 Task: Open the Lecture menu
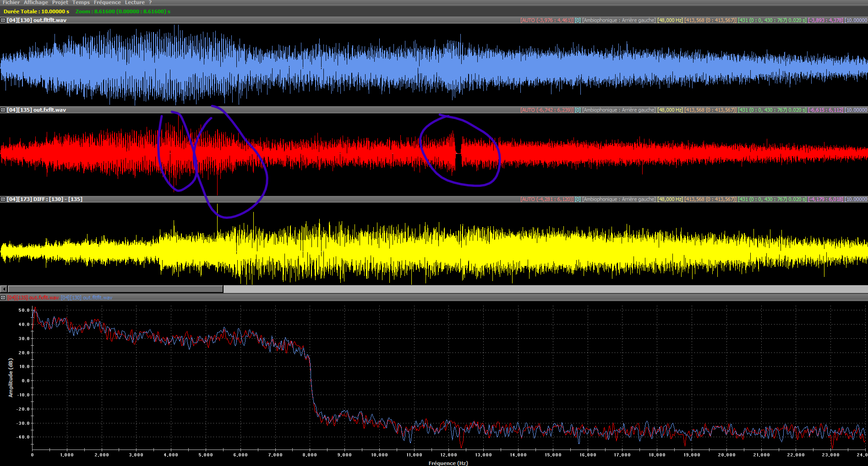point(135,3)
